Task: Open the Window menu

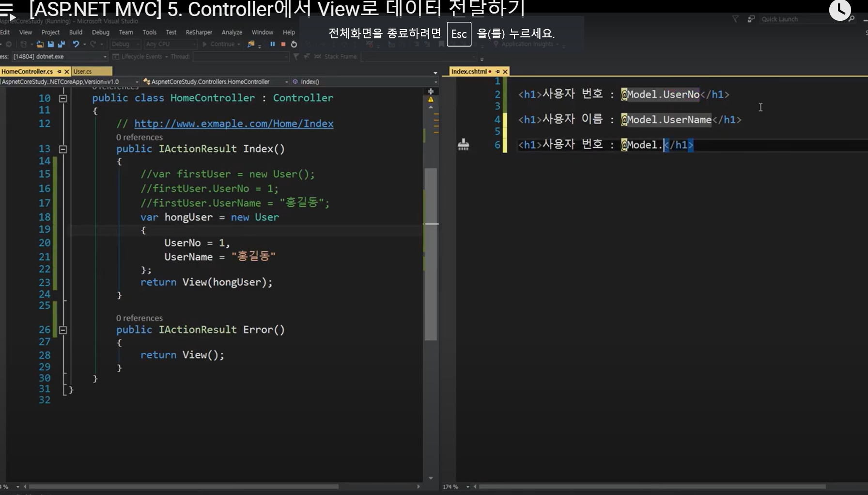Action: [x=263, y=32]
